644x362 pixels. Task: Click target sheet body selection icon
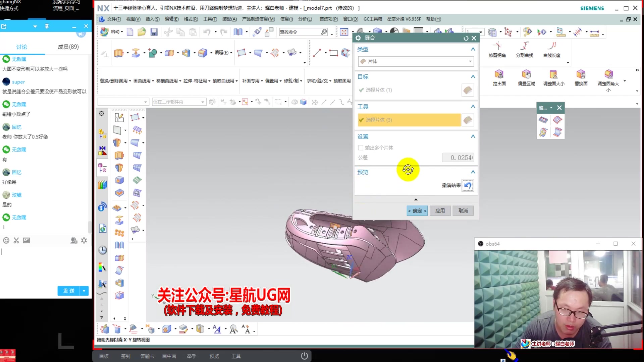click(x=468, y=90)
